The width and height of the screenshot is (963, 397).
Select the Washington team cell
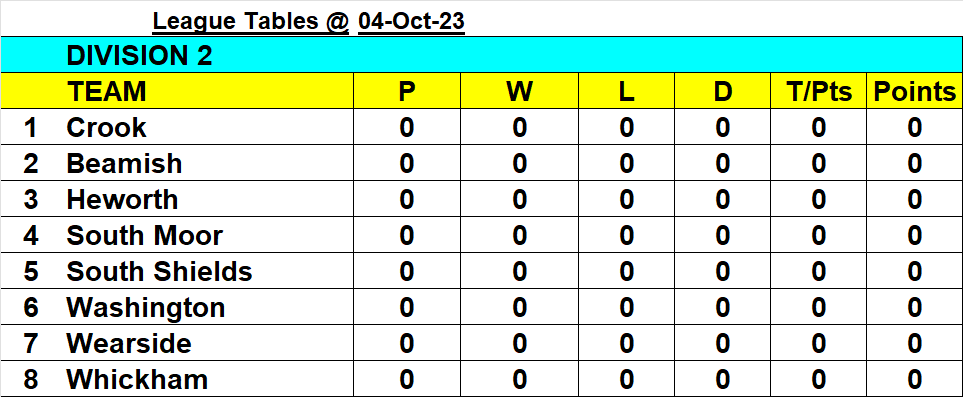[209, 307]
